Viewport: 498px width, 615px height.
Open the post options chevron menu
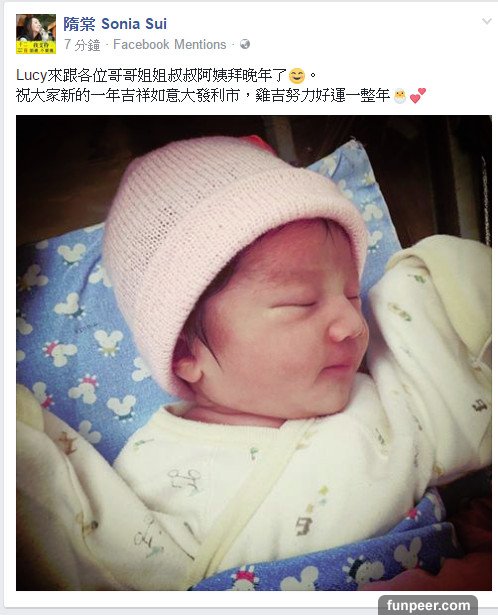(x=487, y=22)
